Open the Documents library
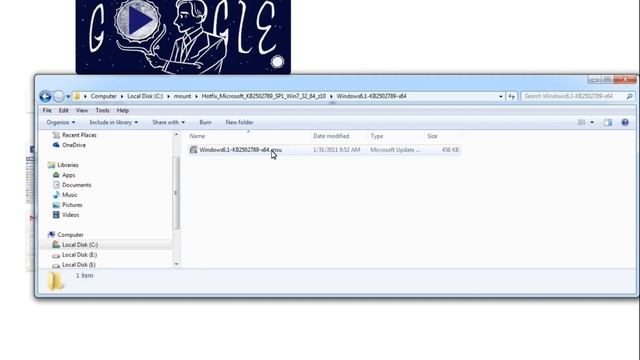 point(77,185)
